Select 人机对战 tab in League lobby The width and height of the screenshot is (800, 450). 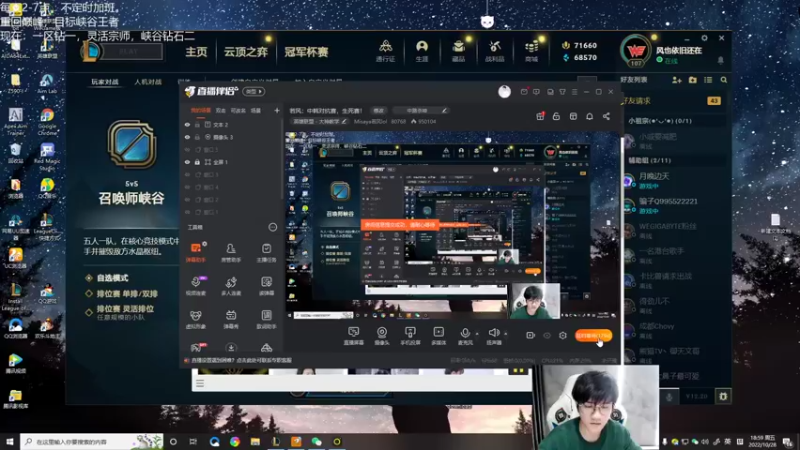click(148, 82)
